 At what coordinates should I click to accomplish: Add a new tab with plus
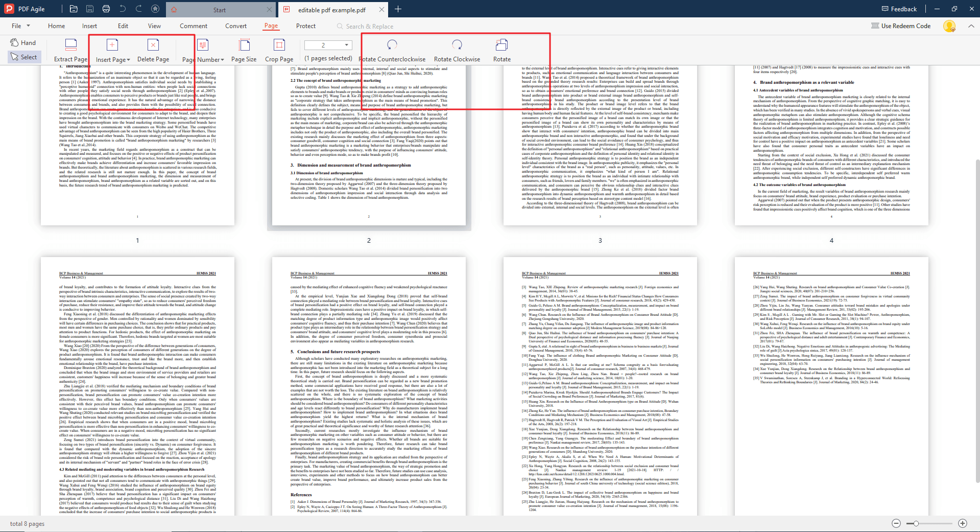click(x=398, y=9)
